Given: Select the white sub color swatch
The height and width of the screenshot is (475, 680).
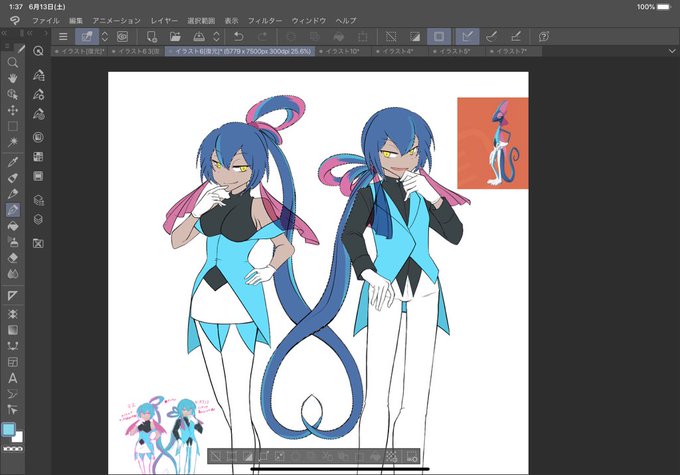Looking at the screenshot, I should 19,437.
